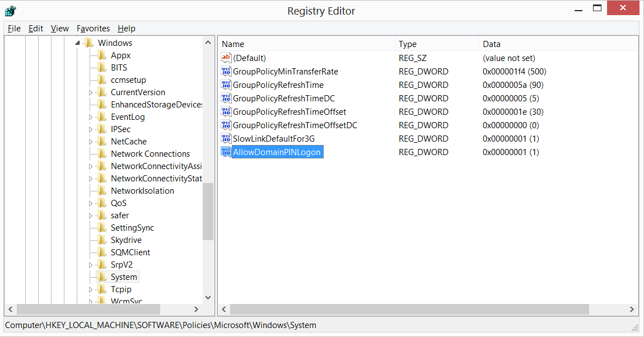The image size is (644, 337).
Task: Sort values by the Type column header
Action: click(x=437, y=44)
